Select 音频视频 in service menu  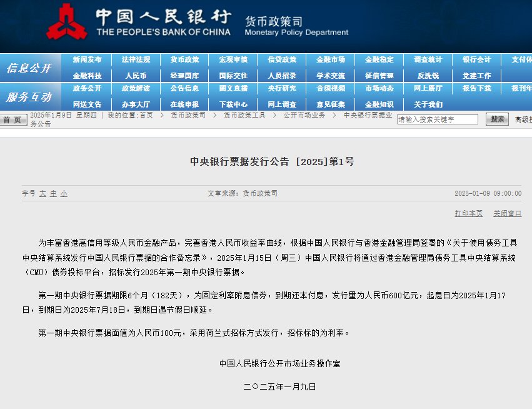coord(331,89)
